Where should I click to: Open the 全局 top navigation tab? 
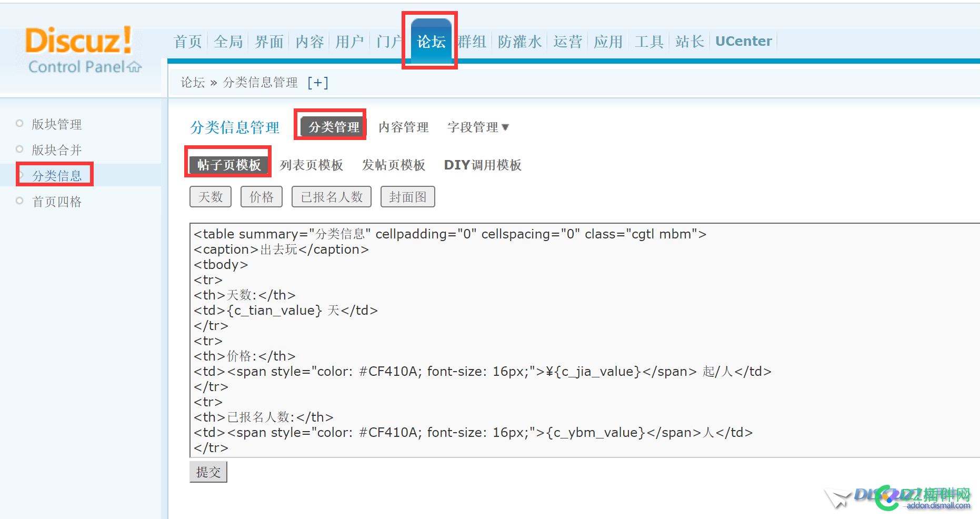coord(228,42)
